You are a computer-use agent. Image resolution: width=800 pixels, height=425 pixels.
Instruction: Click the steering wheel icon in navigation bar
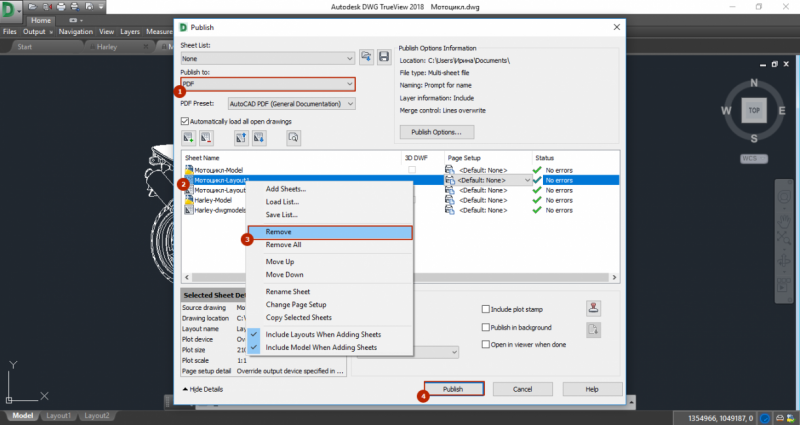(x=784, y=197)
